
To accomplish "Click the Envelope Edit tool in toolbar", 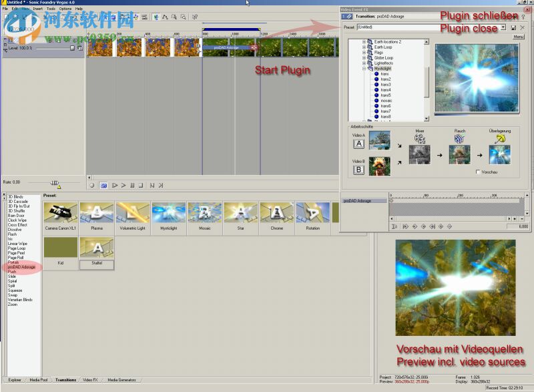I will click(x=165, y=17).
